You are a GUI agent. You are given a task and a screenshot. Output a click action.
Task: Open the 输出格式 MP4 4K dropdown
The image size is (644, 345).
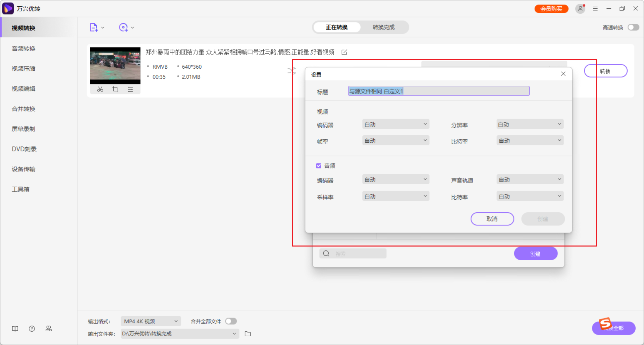[x=150, y=321]
